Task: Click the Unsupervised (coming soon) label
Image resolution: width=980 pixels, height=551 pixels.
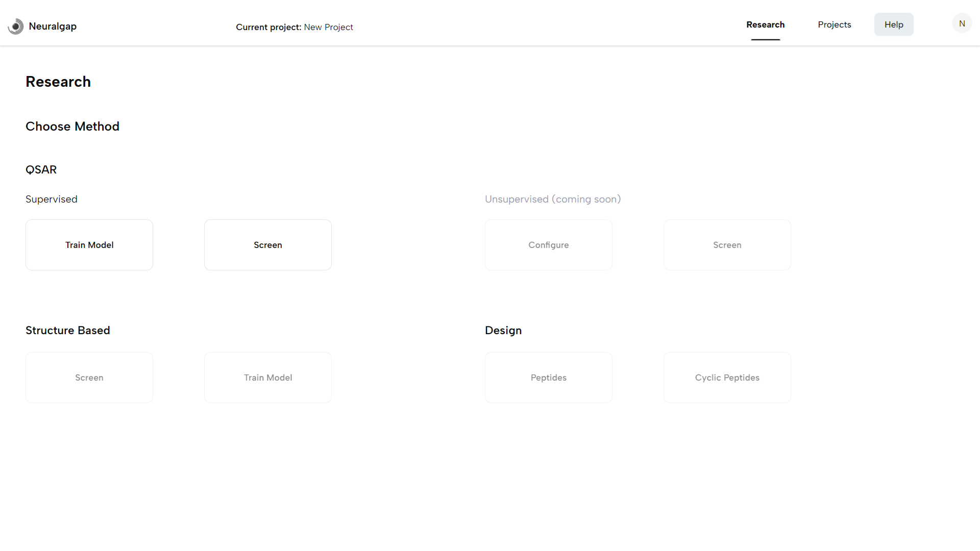Action: tap(553, 199)
